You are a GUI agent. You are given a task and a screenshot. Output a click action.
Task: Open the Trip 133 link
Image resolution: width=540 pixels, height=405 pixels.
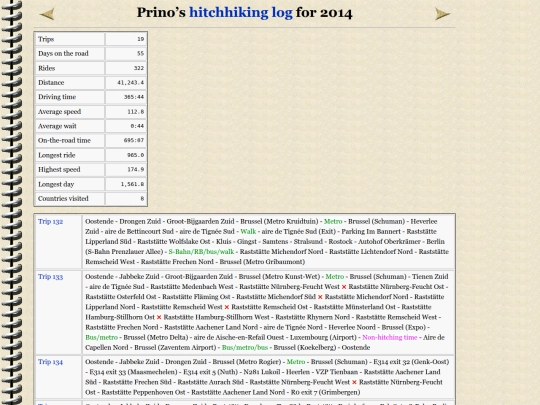(50, 277)
